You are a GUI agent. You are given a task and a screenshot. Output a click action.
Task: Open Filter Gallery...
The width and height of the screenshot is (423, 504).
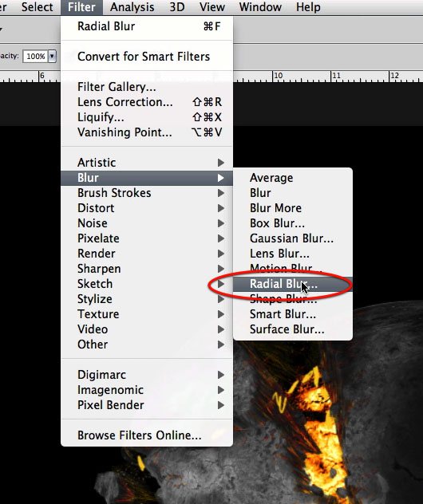click(x=147, y=87)
